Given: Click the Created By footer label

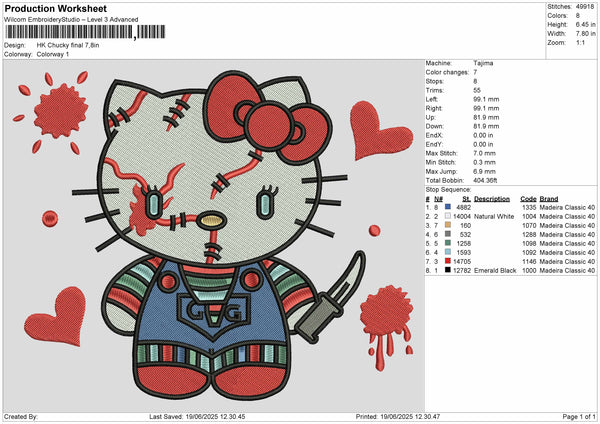Looking at the screenshot, I should (21, 416).
